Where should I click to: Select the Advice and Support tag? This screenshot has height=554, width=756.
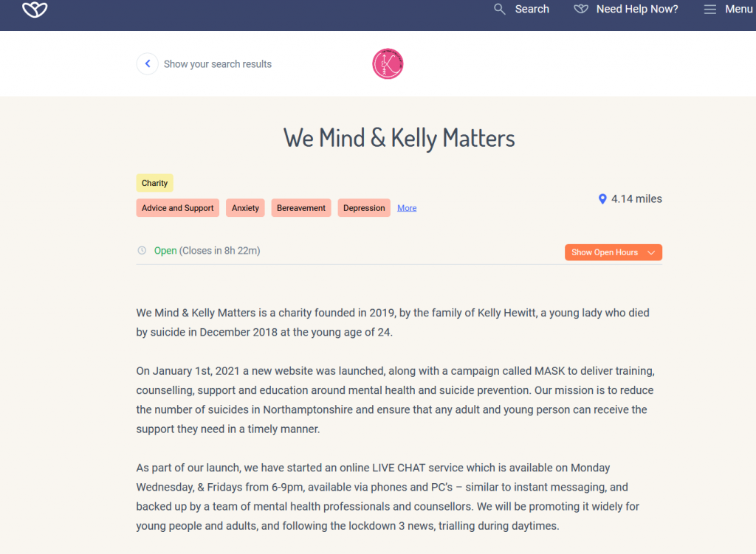178,208
